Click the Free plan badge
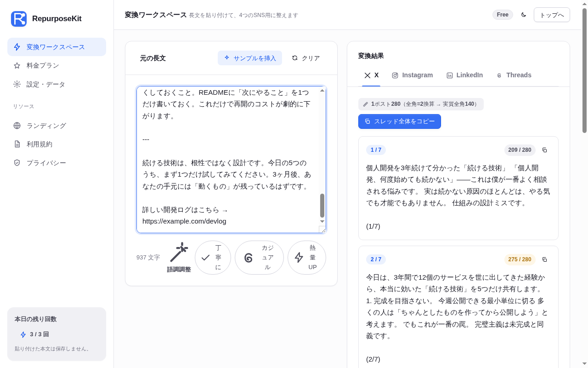 [503, 15]
